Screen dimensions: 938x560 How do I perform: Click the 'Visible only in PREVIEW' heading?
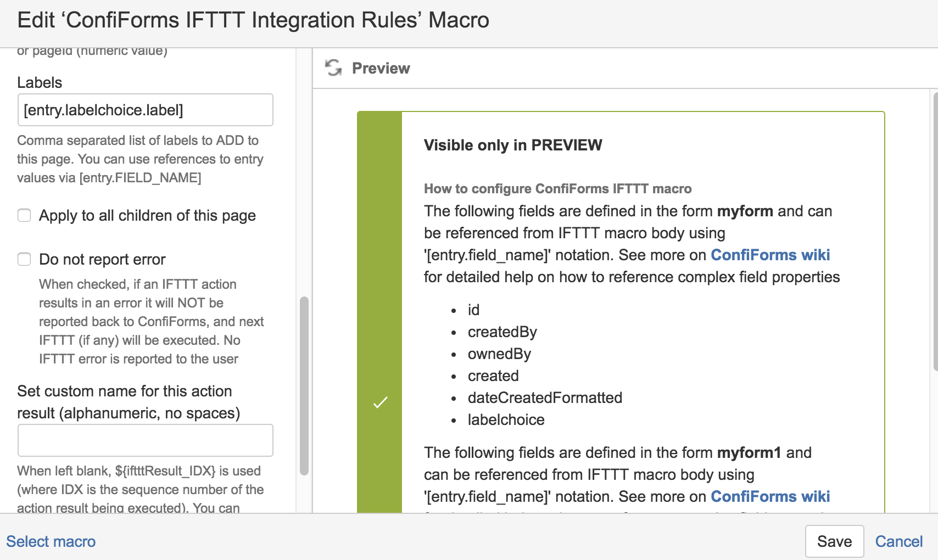click(513, 145)
